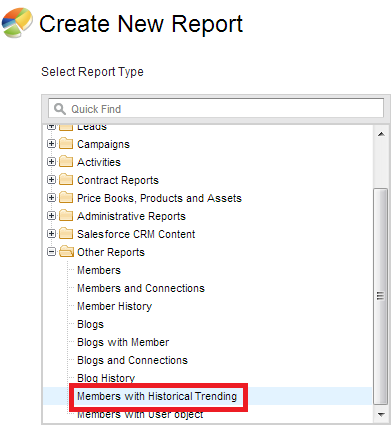
Task: Select the Contract Reports label
Action: 118,180
